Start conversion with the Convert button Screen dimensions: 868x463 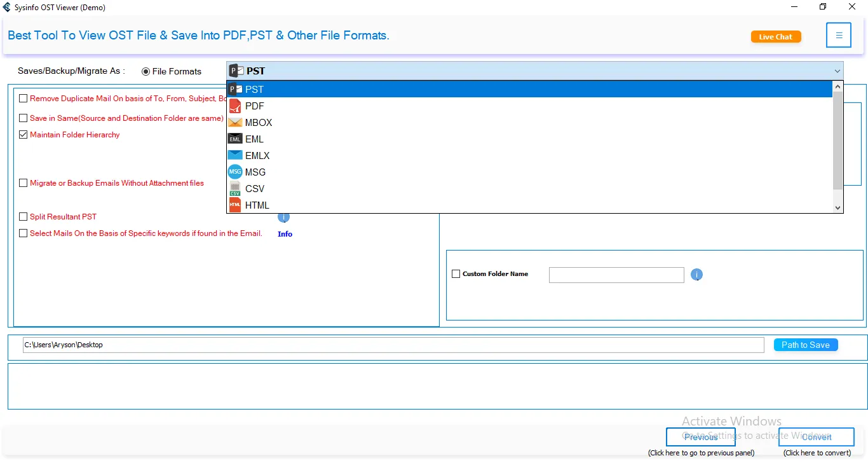point(817,438)
